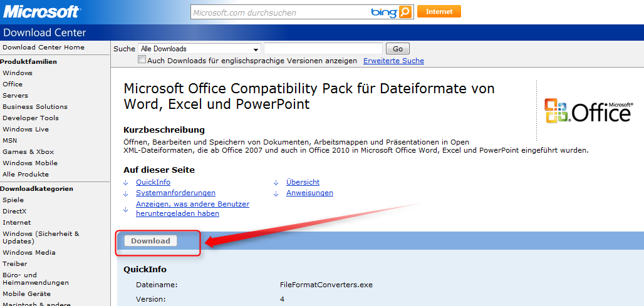Select Business Solutions in the sidebar
This screenshot has height=306, width=644.
[35, 106]
